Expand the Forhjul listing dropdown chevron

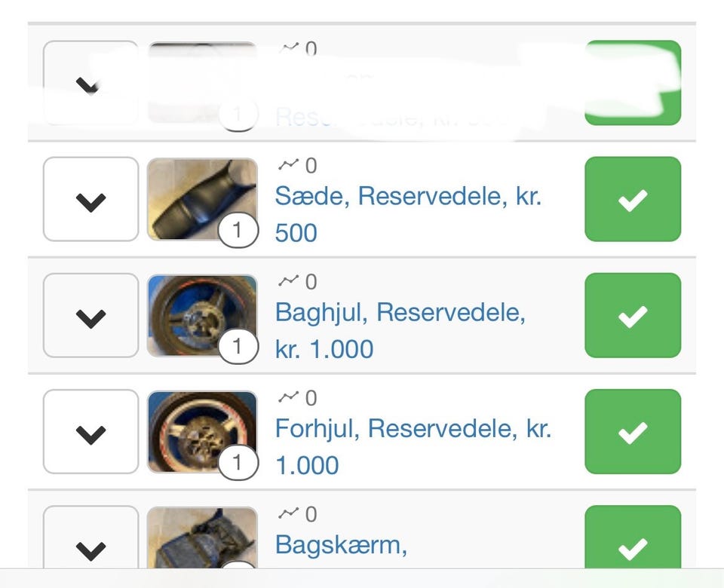90,432
